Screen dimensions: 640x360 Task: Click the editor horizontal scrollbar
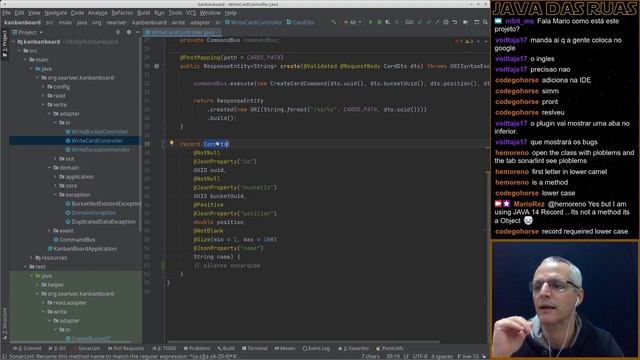click(x=304, y=342)
